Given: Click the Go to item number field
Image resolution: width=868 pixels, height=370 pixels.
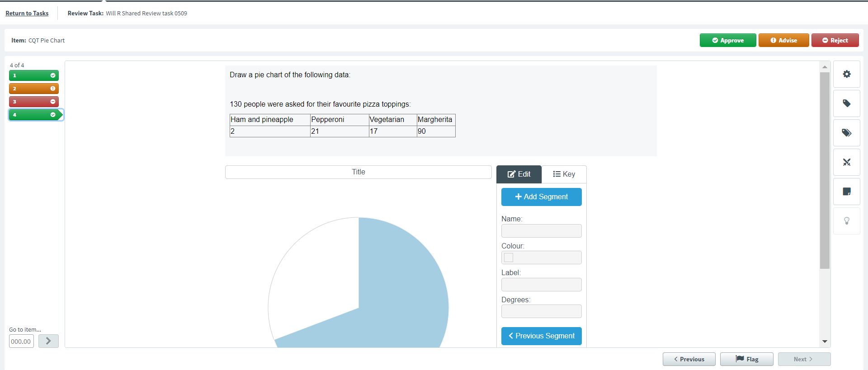Looking at the screenshot, I should pos(21,341).
